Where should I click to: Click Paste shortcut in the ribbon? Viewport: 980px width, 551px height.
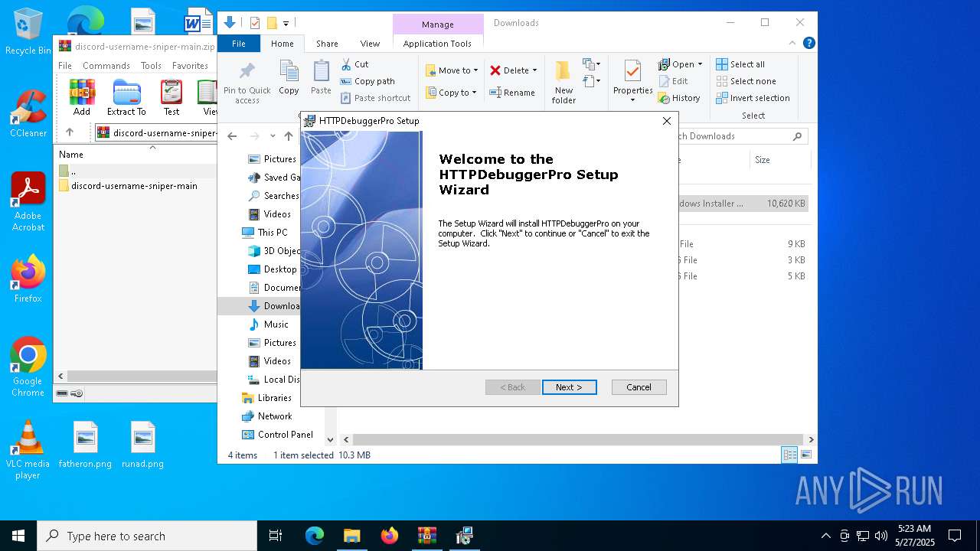tap(375, 98)
